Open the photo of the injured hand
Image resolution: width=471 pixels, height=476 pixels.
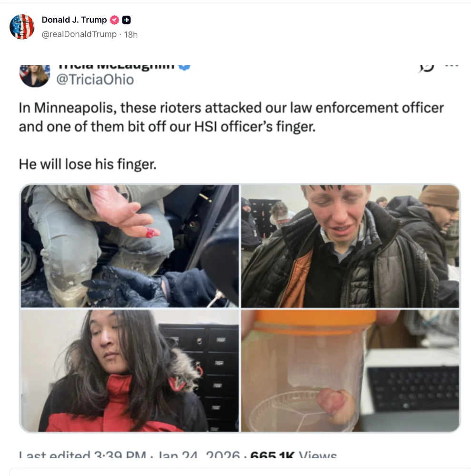(x=130, y=246)
